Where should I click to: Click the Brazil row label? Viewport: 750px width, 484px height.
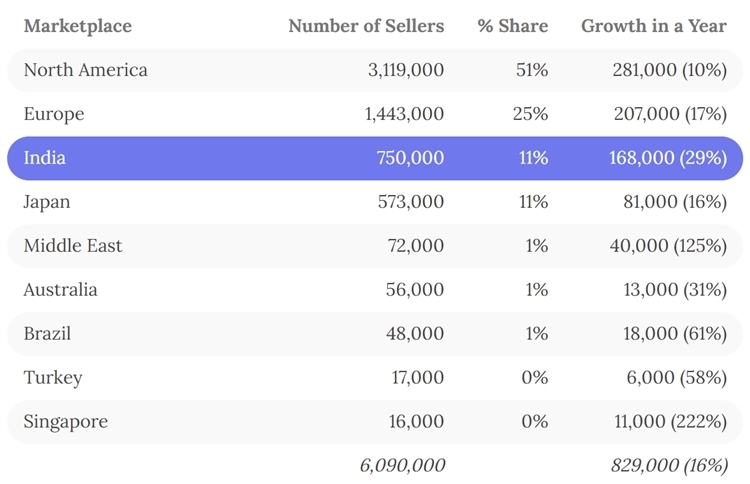click(48, 334)
